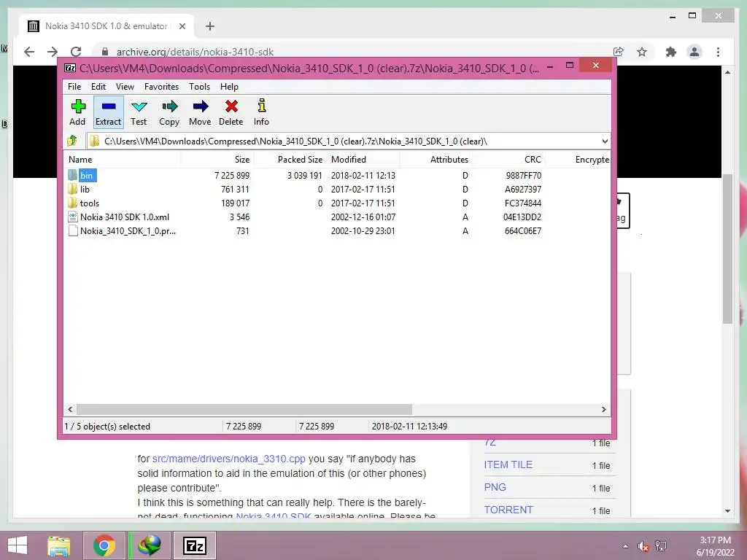The image size is (747, 560).
Task: Open the Edit menu in 7-Zip
Action: click(98, 87)
